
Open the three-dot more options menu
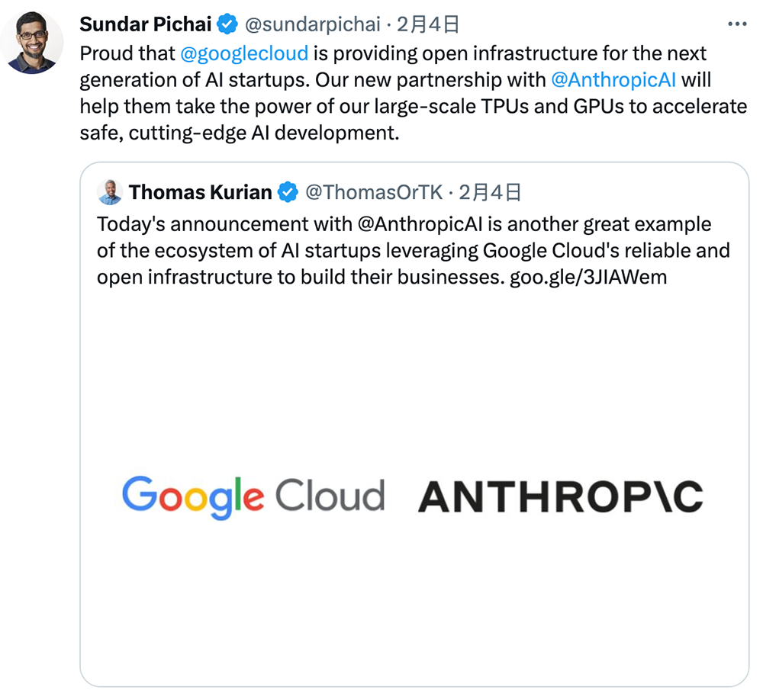(x=737, y=24)
